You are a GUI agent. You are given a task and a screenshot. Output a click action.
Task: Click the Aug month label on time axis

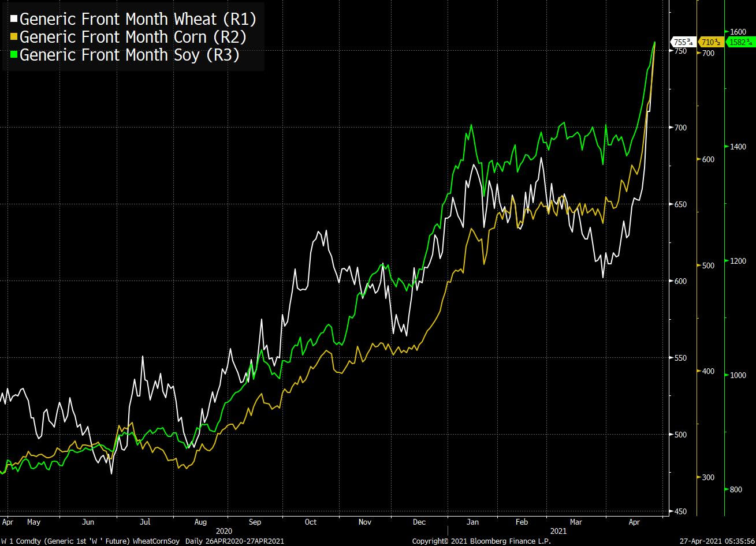pyautogui.click(x=200, y=522)
